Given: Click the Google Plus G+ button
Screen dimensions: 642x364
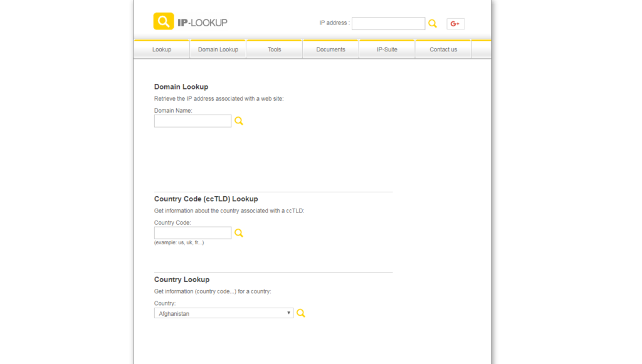Looking at the screenshot, I should [455, 24].
